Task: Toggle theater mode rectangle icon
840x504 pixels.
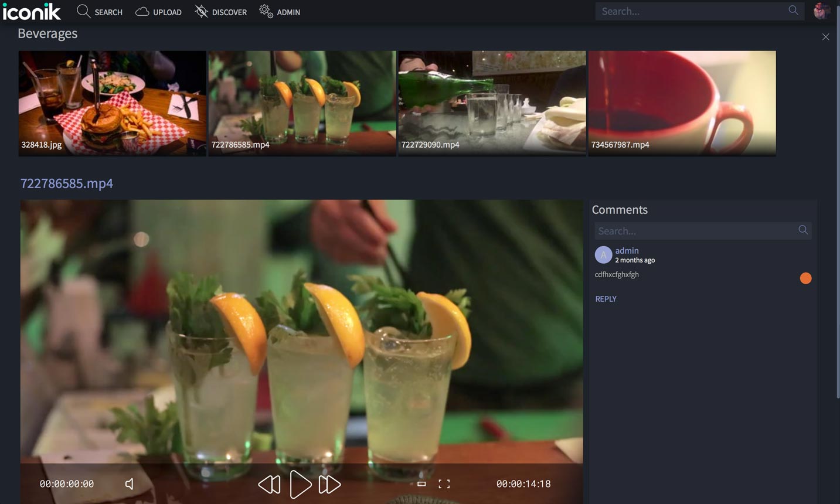Action: tap(421, 484)
